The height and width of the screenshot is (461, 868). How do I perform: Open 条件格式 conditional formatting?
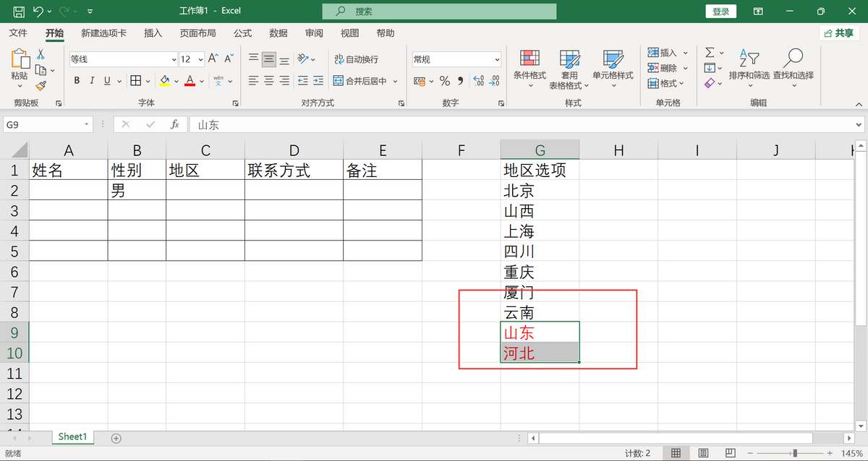[x=529, y=69]
